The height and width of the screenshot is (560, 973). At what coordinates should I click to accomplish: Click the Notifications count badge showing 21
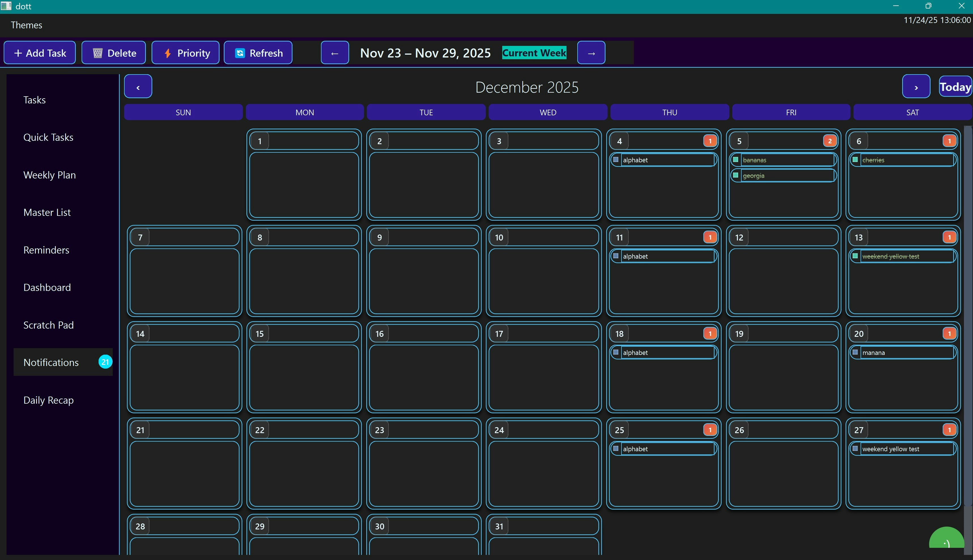[x=105, y=361]
